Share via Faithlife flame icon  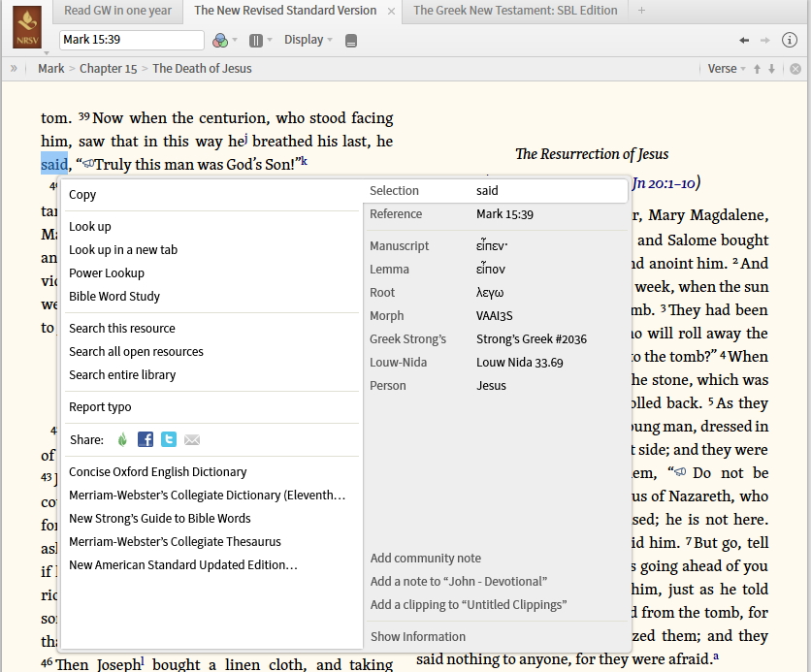pyautogui.click(x=122, y=439)
